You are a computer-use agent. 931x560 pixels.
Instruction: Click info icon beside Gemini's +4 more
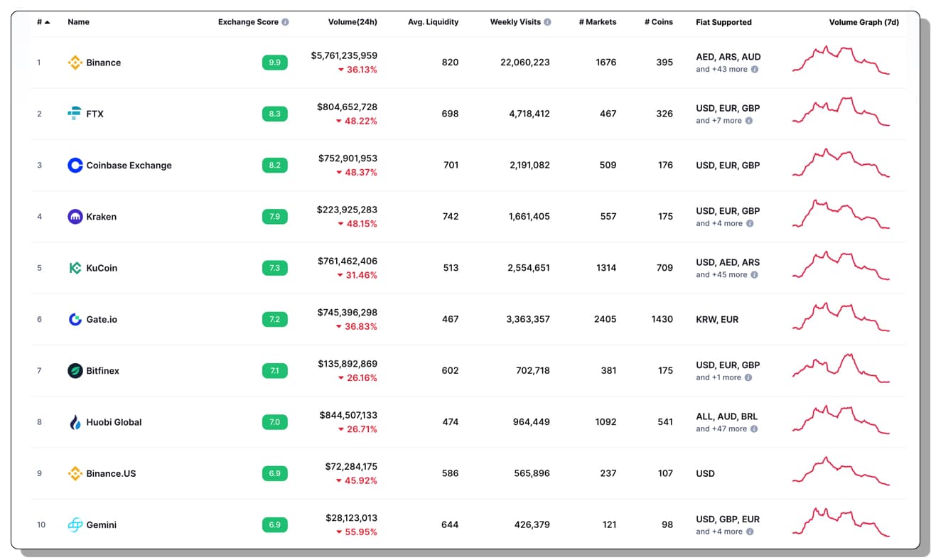[750, 532]
